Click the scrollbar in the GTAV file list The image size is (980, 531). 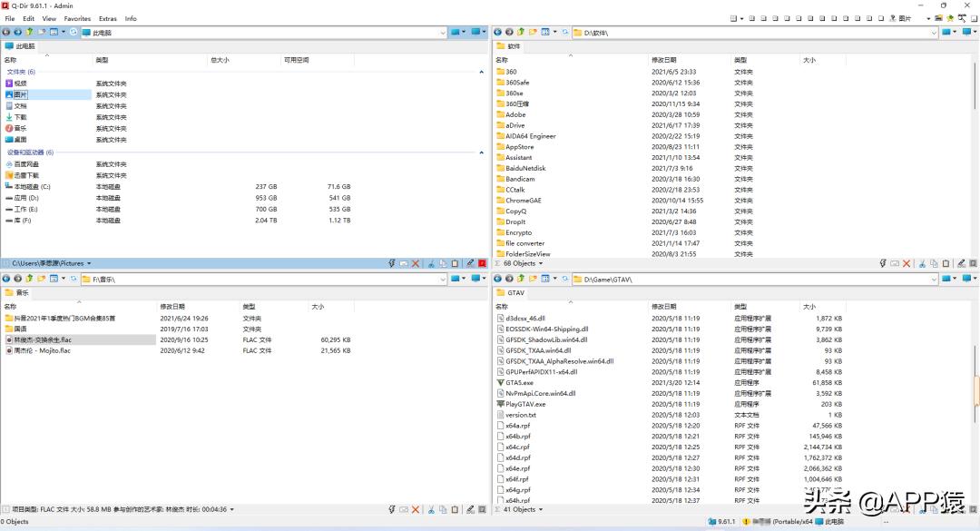click(975, 390)
